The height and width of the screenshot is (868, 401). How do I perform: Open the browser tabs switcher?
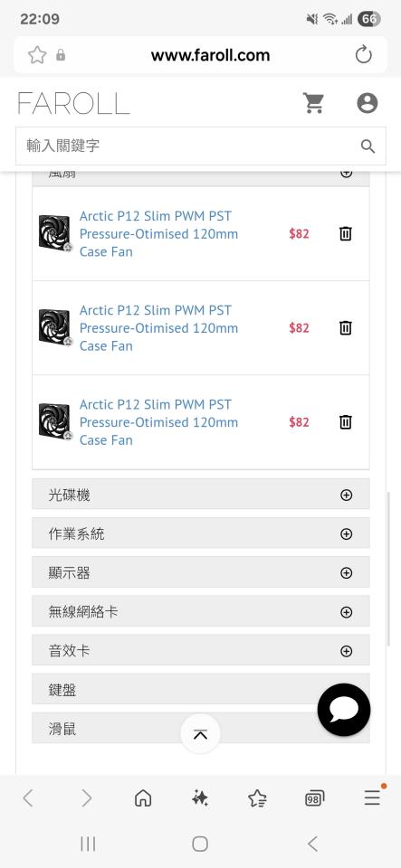(x=314, y=797)
